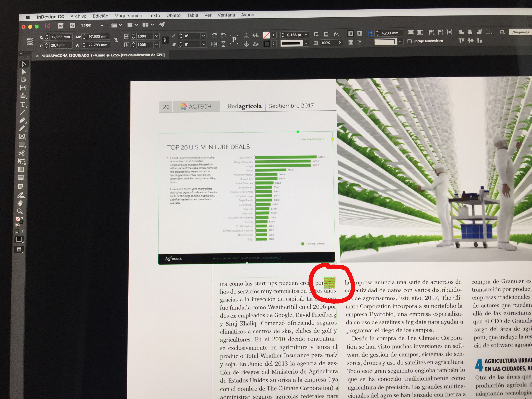Enable Encaje automático checkbox
The width and height of the screenshot is (532, 399).
pyautogui.click(x=410, y=41)
